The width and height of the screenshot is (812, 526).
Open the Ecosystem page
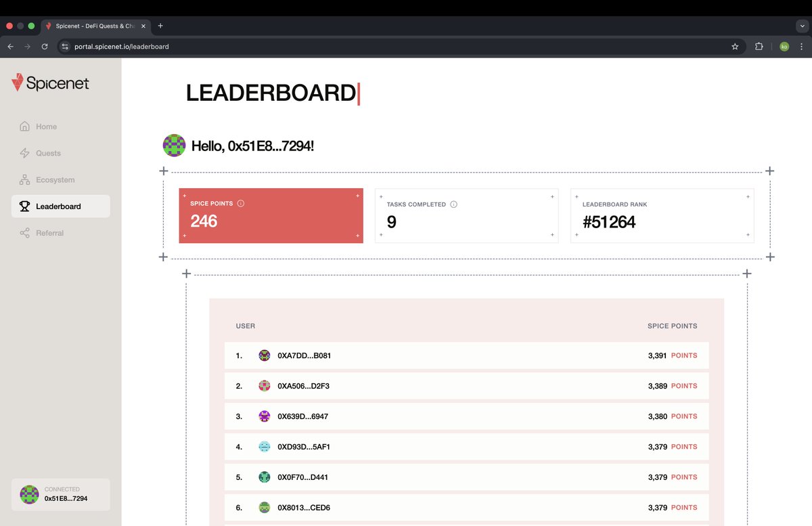pyautogui.click(x=61, y=180)
